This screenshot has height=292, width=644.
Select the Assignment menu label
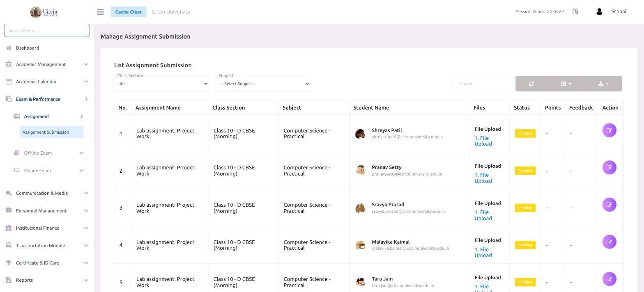pyautogui.click(x=37, y=116)
